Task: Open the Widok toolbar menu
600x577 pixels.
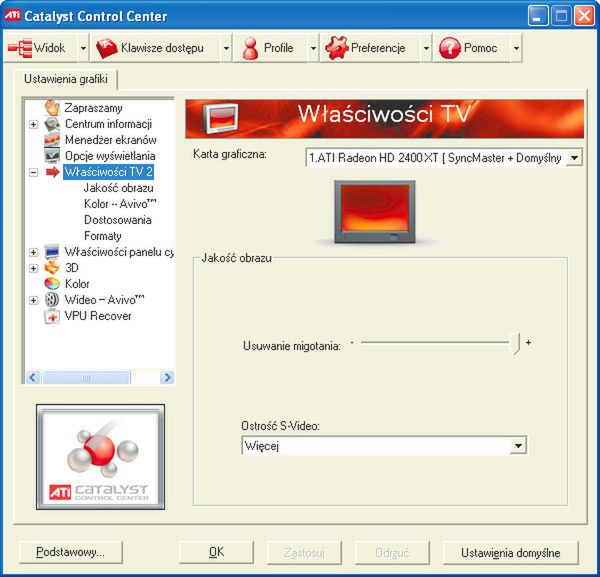Action: [x=40, y=48]
